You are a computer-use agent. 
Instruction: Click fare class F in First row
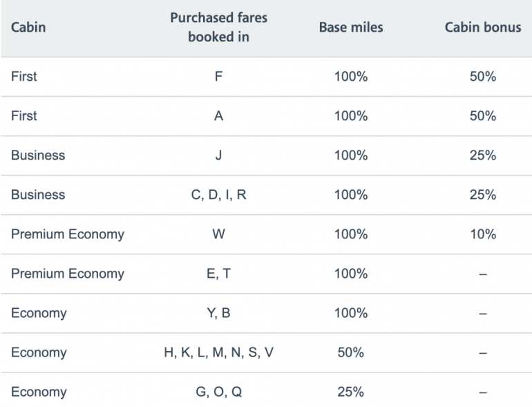(x=218, y=77)
